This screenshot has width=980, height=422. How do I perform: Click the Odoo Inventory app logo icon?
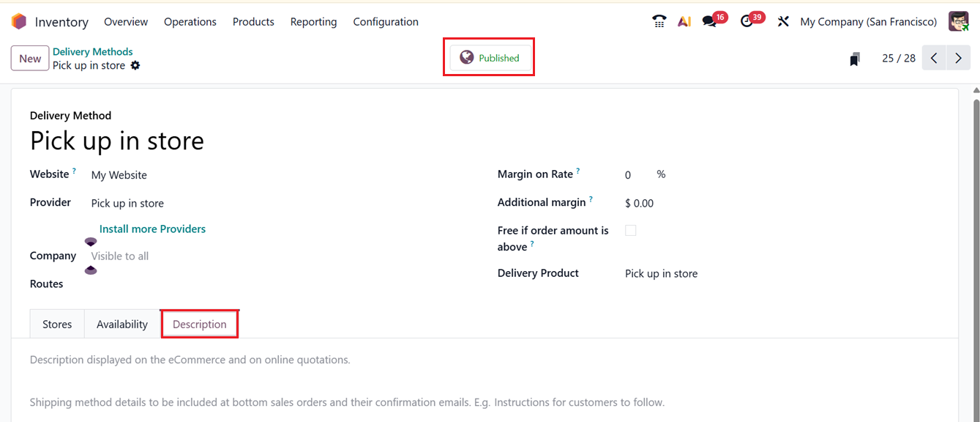tap(19, 22)
